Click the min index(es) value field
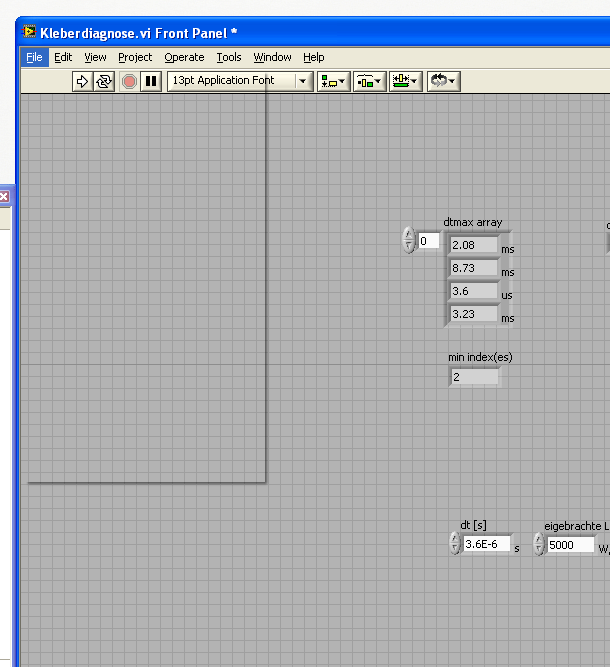 [475, 377]
